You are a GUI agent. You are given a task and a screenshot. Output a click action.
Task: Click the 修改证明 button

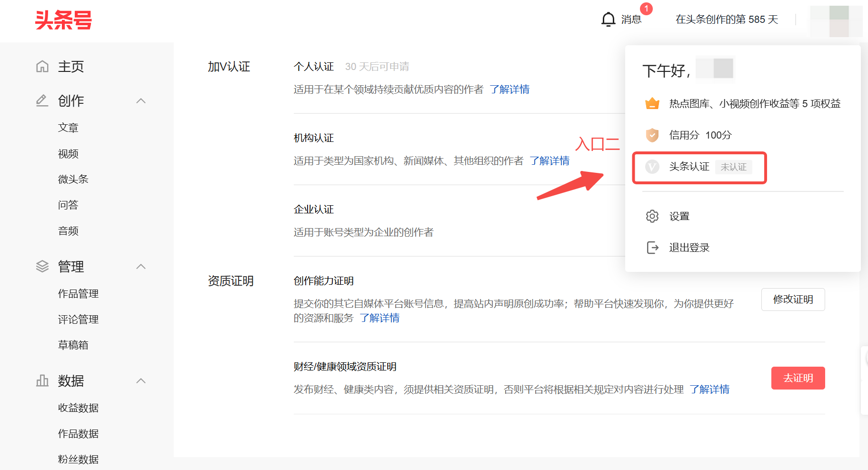coord(793,300)
